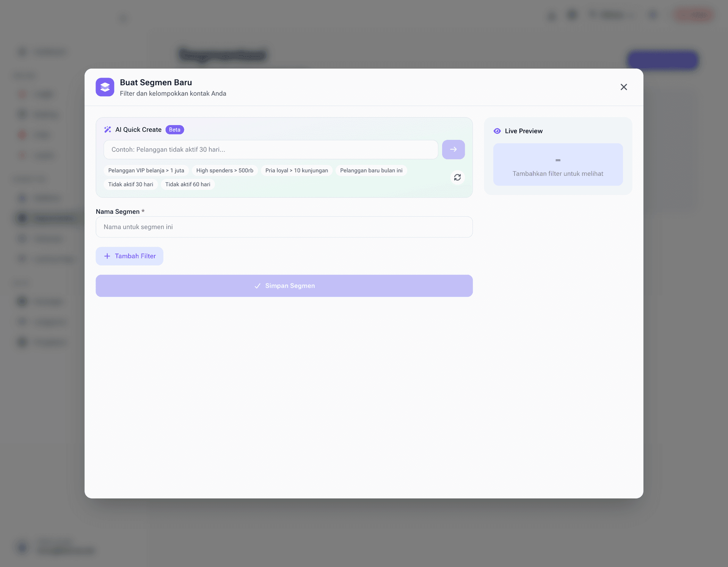This screenshot has height=567, width=728.
Task: Select the "Pelanggan VIP belanja > 1 juta" suggestion
Action: pyautogui.click(x=146, y=171)
